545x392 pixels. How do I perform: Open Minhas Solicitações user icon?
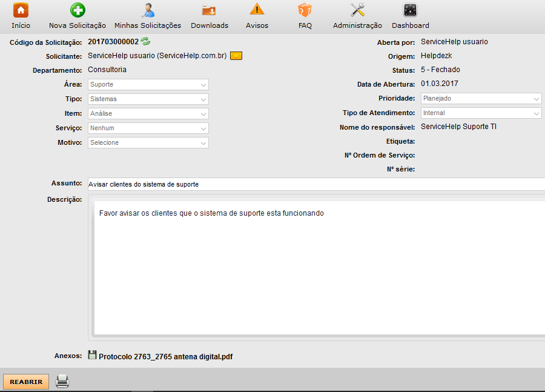(x=148, y=10)
